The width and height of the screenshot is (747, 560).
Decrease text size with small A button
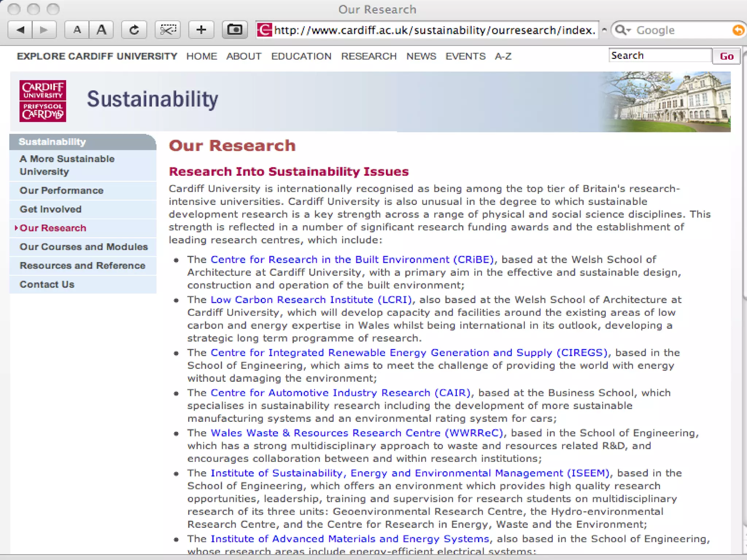point(77,30)
